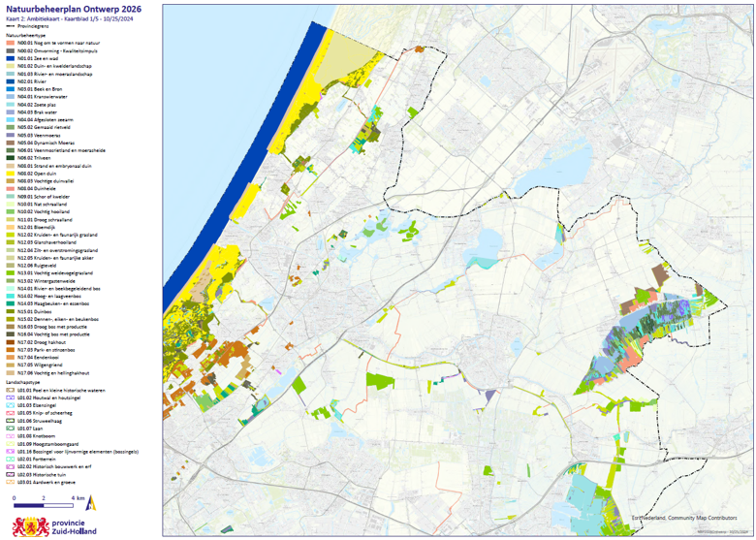Screen dimensions: 756x540
Task: Click the L01.01 Poel legend symbol
Action: 11,390
